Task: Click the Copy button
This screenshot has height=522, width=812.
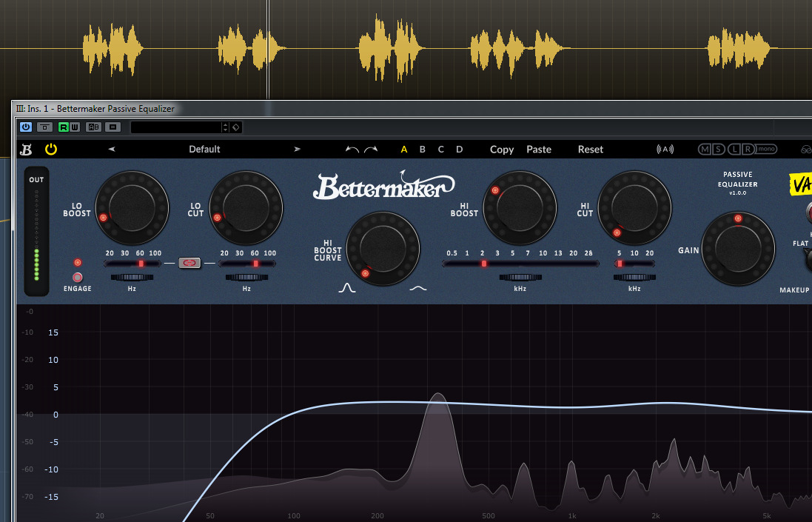Action: pos(501,149)
